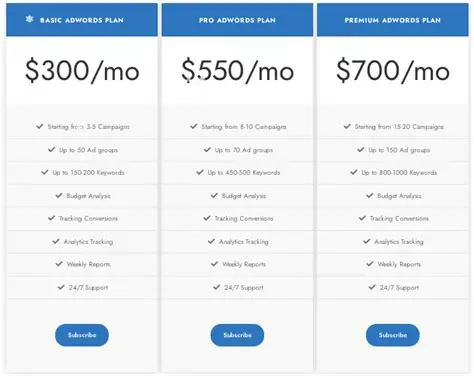Viewport: 474px width, 376px height.
Task: Click Subscribe under the $550/mo plan
Action: click(x=237, y=335)
